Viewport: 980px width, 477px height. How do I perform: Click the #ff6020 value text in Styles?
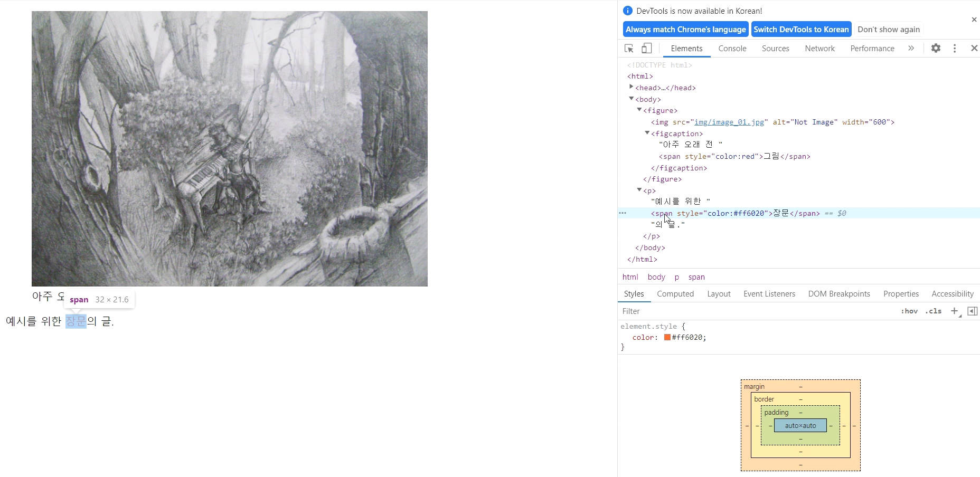pyautogui.click(x=687, y=337)
